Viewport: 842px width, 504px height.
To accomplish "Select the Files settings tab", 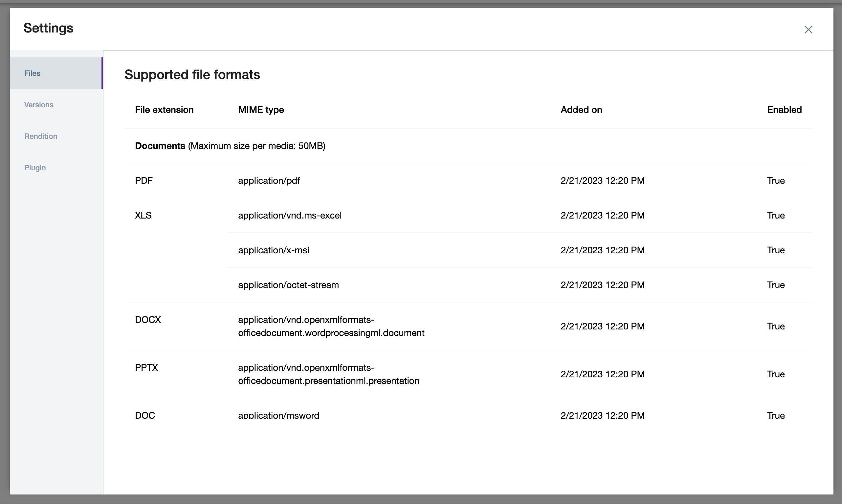I will pos(32,73).
